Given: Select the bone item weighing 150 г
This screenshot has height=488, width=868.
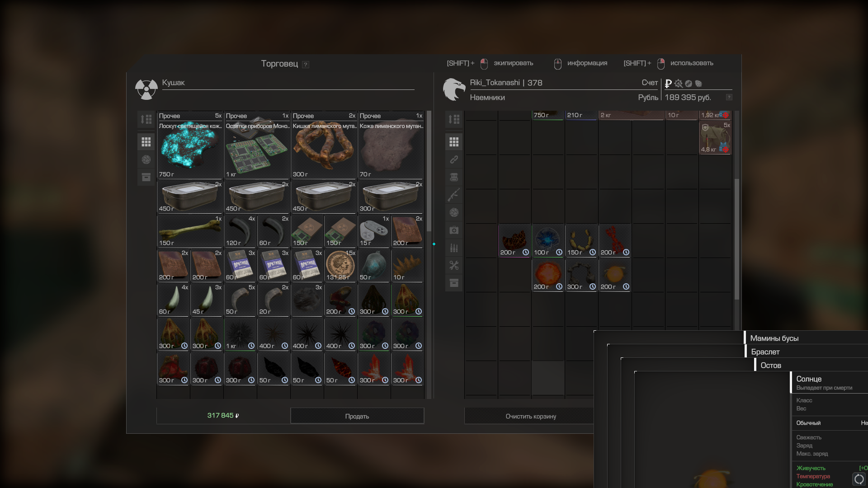Looking at the screenshot, I should point(190,231).
